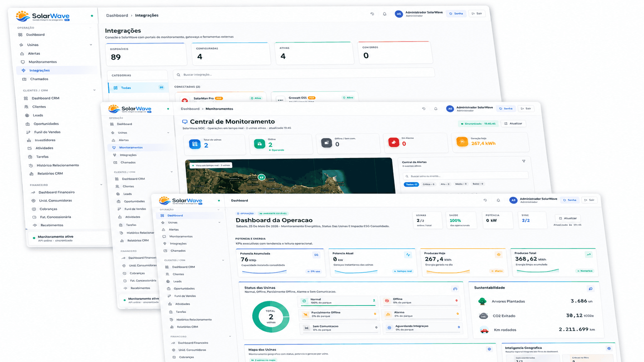Click the Buscar usina ou evento search field
The height and width of the screenshot is (362, 644).
click(465, 176)
